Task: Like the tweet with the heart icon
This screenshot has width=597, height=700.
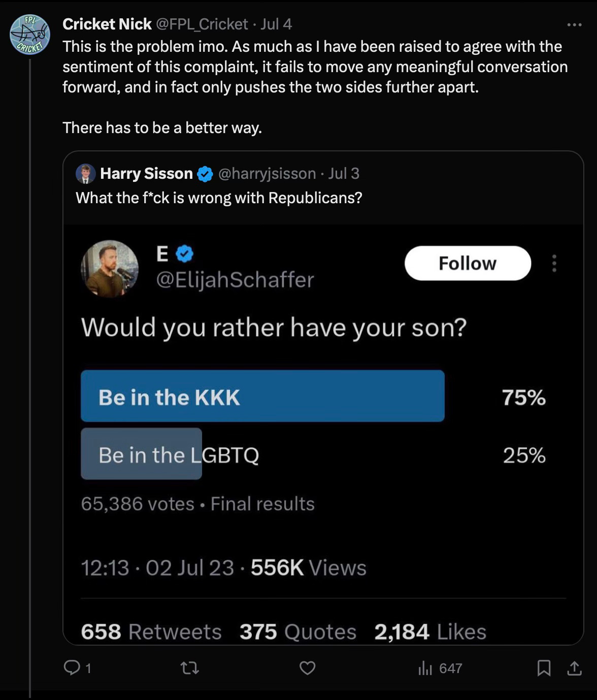Action: pyautogui.click(x=307, y=667)
